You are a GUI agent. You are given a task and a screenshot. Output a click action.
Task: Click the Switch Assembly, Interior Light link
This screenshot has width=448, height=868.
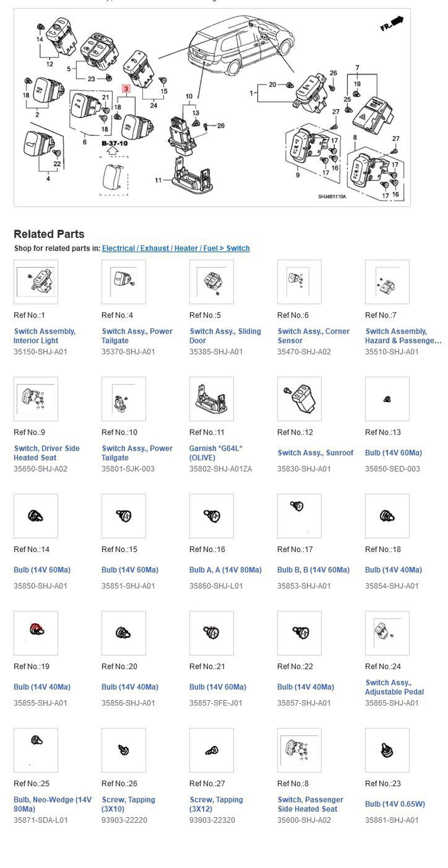tap(44, 336)
